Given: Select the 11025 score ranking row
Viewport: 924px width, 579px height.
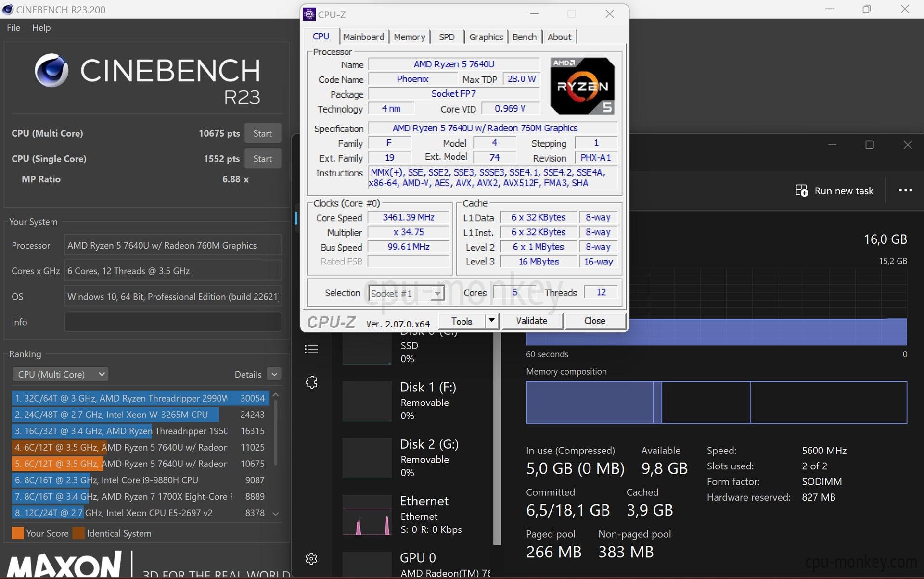Looking at the screenshot, I should [140, 447].
